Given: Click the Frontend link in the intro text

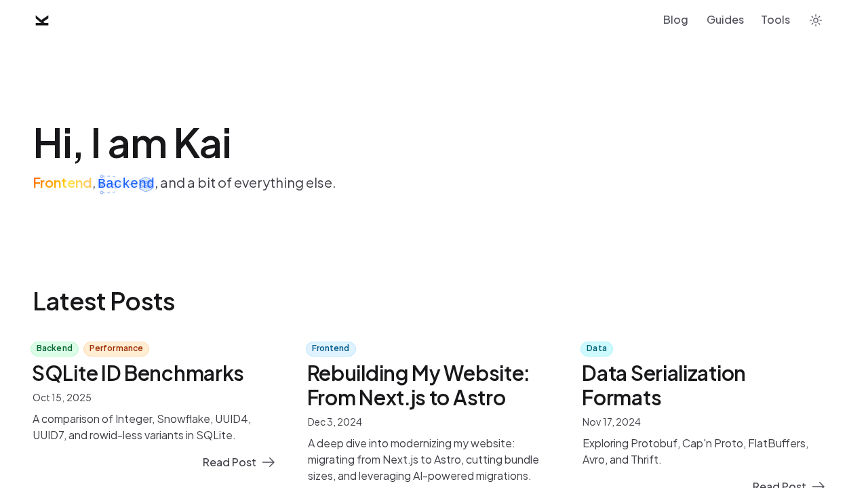Looking at the screenshot, I should click(x=62, y=182).
